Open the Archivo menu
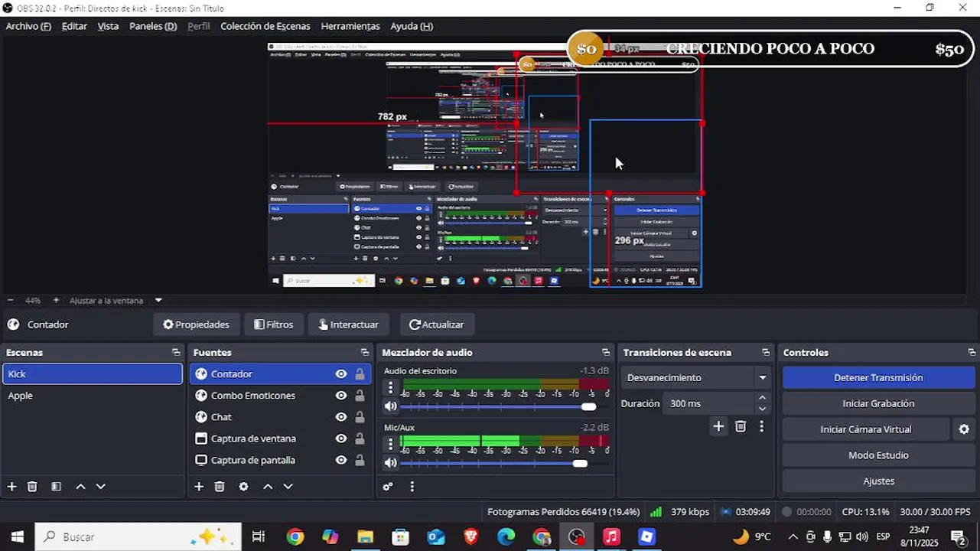Screen dimensions: 980x551 (x=28, y=26)
